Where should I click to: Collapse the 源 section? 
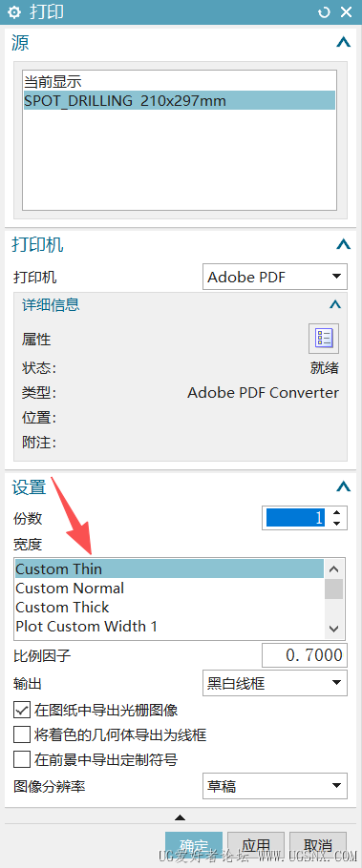coord(344,42)
